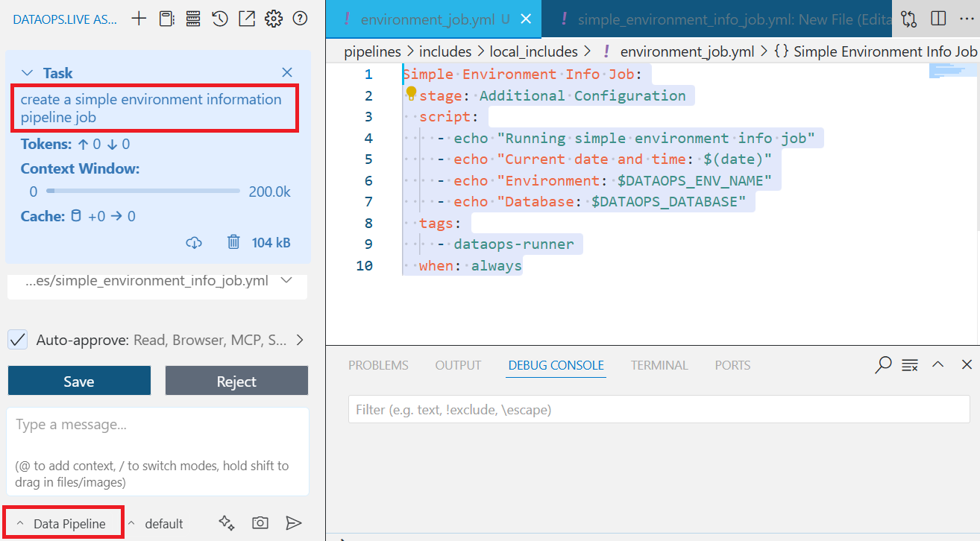Image resolution: width=980 pixels, height=541 pixels.
Task: Toggle the Auto-approve checkbox
Action: point(17,340)
